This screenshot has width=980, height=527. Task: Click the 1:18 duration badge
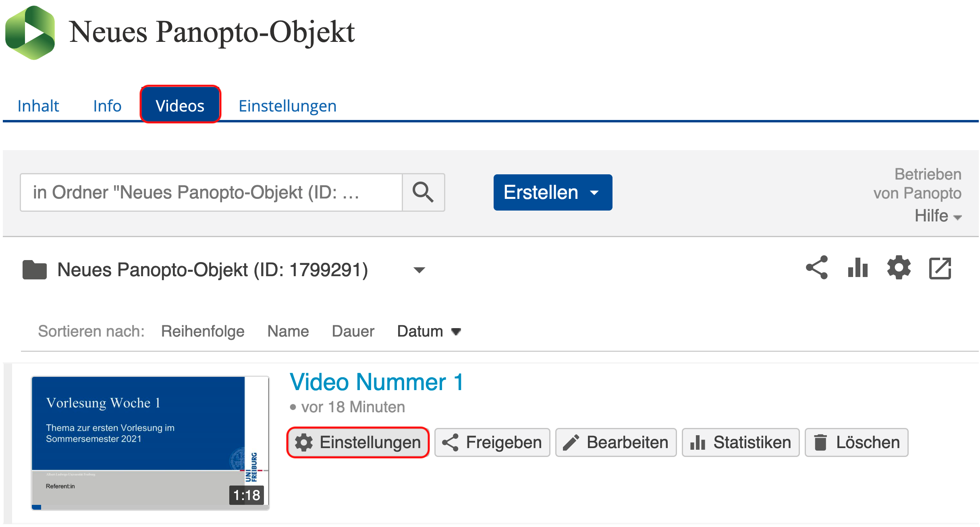tap(247, 495)
